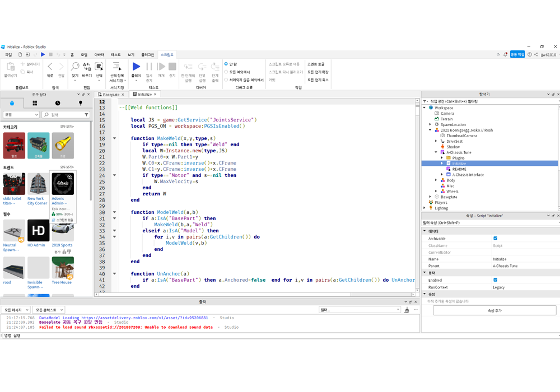Expand the SpawnLocation tree node
Image resolution: width=560 pixels, height=392 pixels.
click(430, 124)
